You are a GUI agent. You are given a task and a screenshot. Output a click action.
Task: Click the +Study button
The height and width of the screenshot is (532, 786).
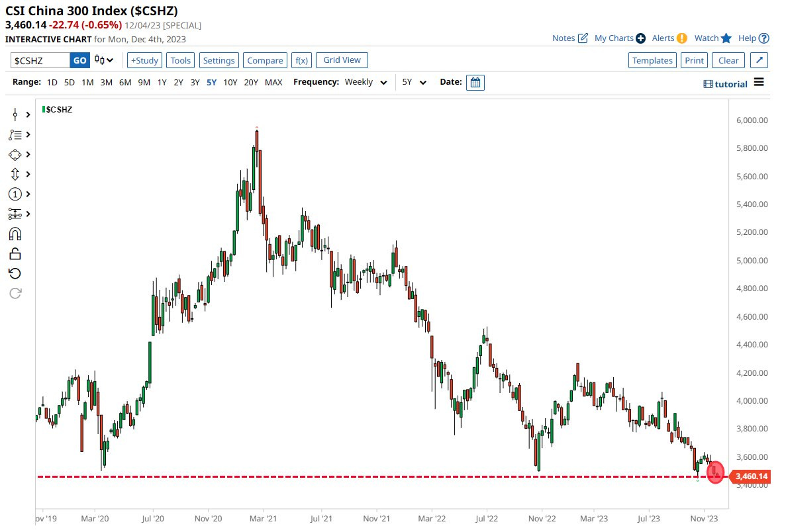[x=144, y=60]
